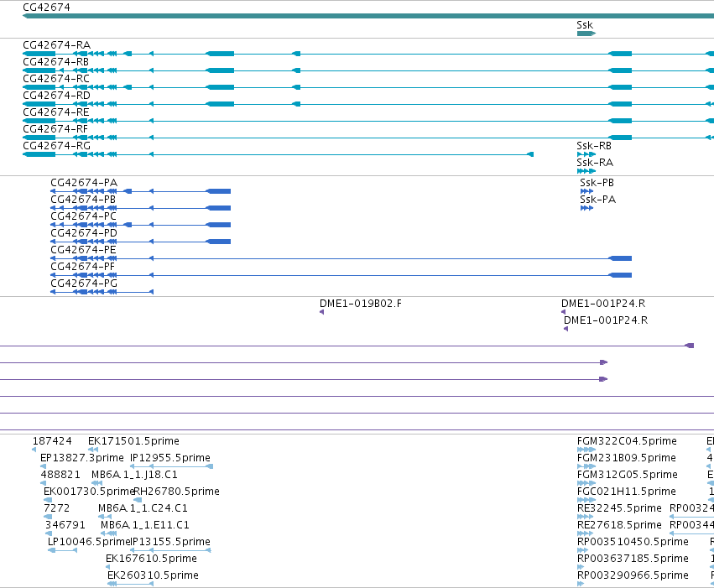Click EST IP13155.5prime label
Image resolution: width=714 pixels, height=588 pixels.
click(x=170, y=542)
